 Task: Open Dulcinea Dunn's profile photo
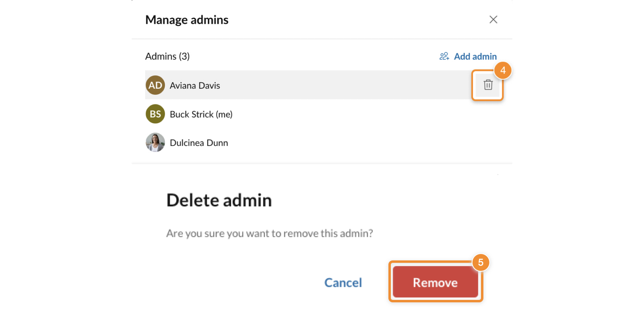pos(155,143)
